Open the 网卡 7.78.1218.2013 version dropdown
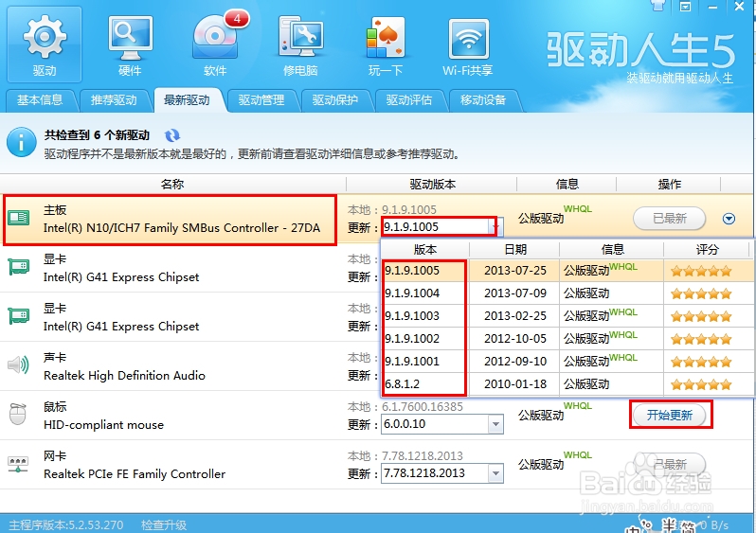The width and height of the screenshot is (756, 533). (495, 473)
